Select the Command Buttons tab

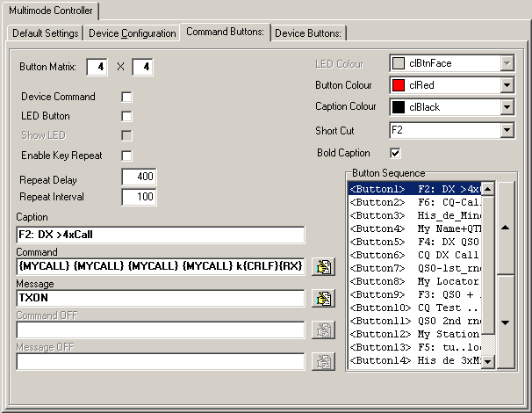coord(225,32)
